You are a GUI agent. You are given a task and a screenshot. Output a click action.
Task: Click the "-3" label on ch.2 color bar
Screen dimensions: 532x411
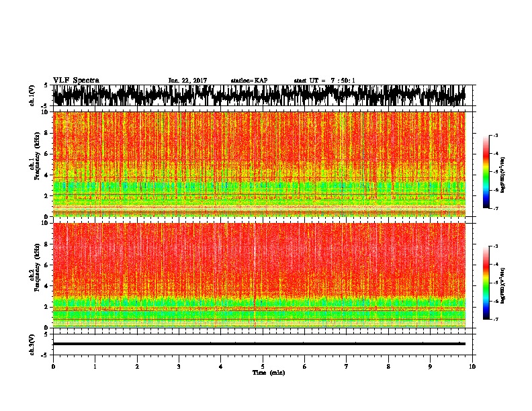coord(496,246)
